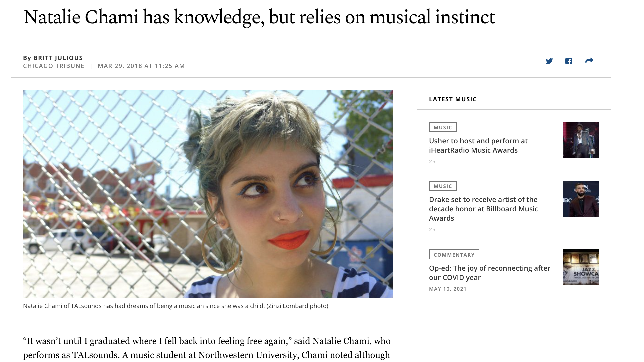
Task: Click the Chicago Tribune byline text
Action: (x=54, y=66)
